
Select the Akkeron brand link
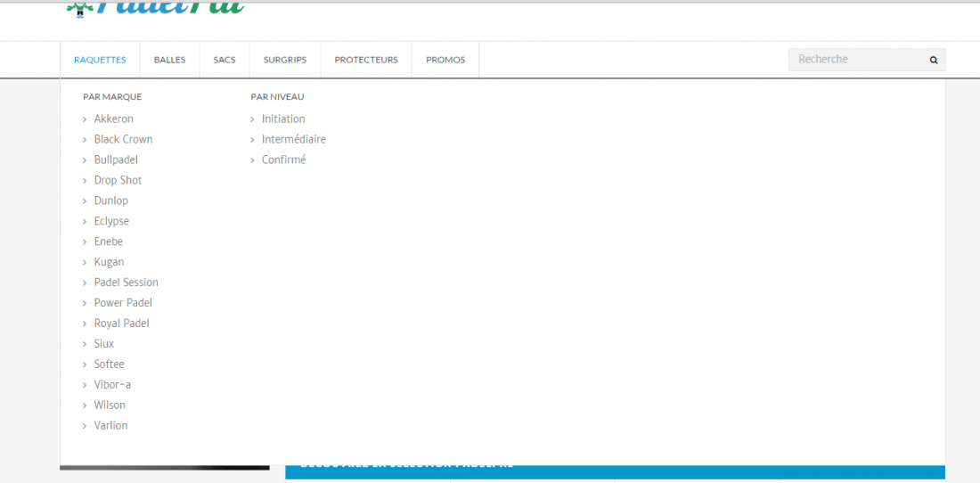(114, 119)
